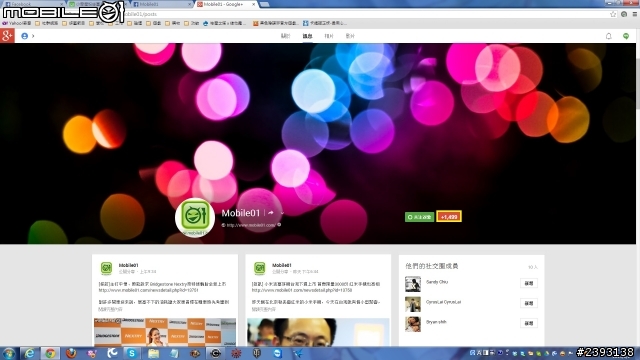
Task: Open first post's Nexty event photo
Action: [165, 332]
